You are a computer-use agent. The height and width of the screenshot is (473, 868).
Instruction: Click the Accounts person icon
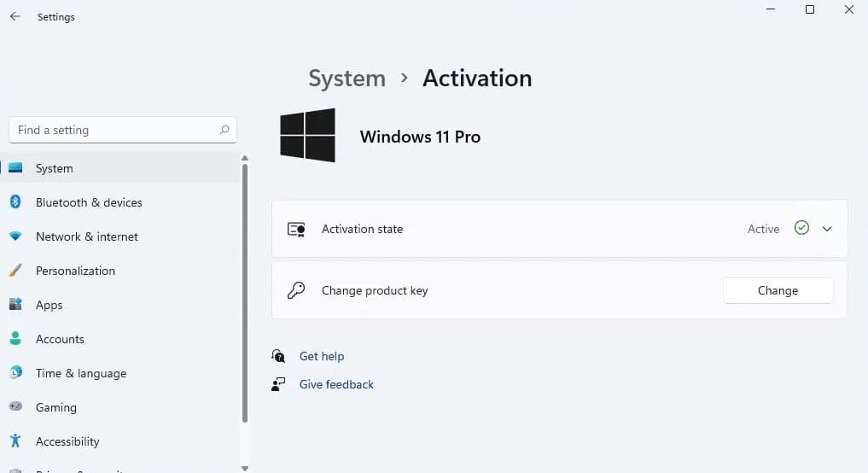click(15, 339)
